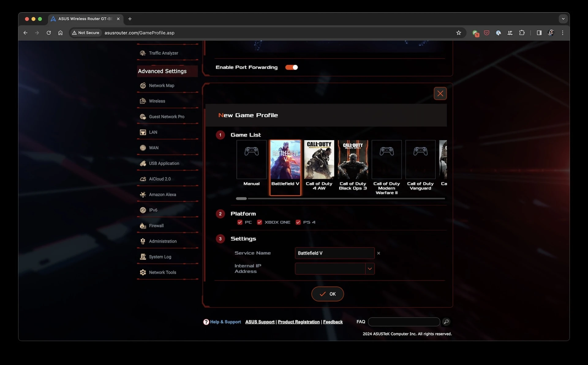Open Chrome three-dot menu
Viewport: 588px width, 365px height.
click(x=563, y=33)
